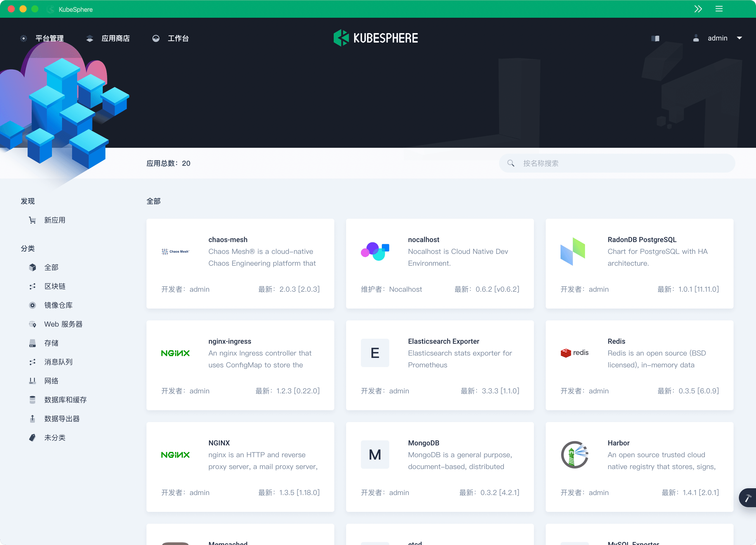
Task: Open the 工作台 workbench menu item
Action: coord(178,38)
